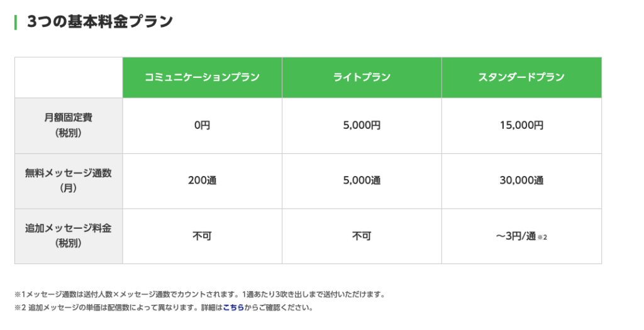Screen dimensions: 644x330
Task: Click the 5,000通 free messages cell
Action: (x=362, y=181)
